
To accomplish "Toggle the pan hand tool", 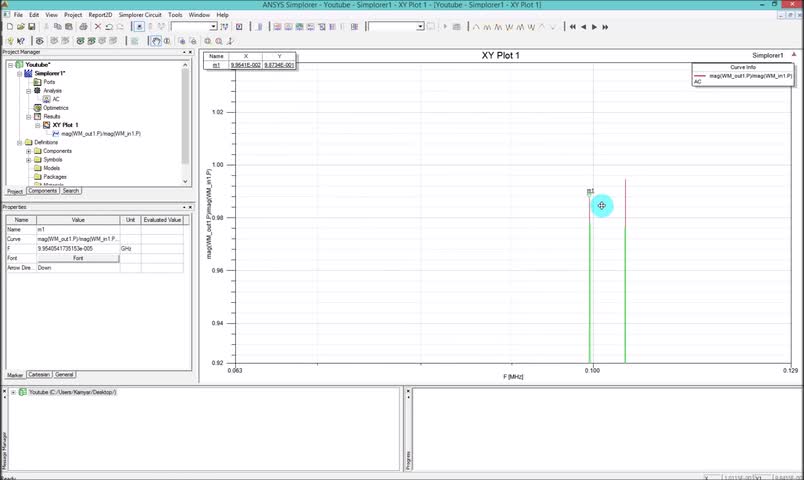I will [x=156, y=41].
